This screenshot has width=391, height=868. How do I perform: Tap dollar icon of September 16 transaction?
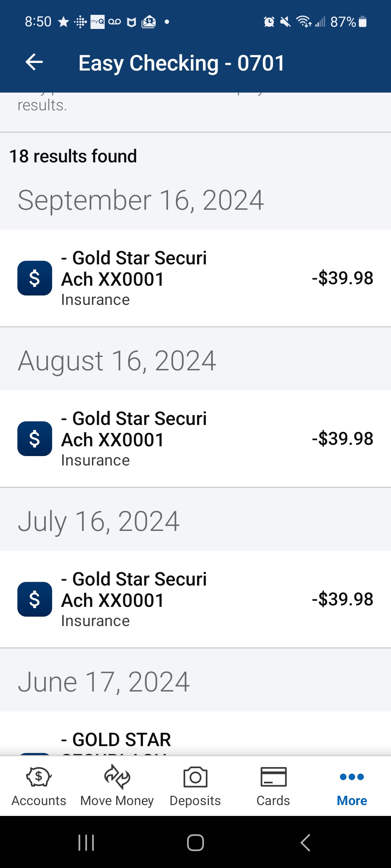(x=35, y=278)
